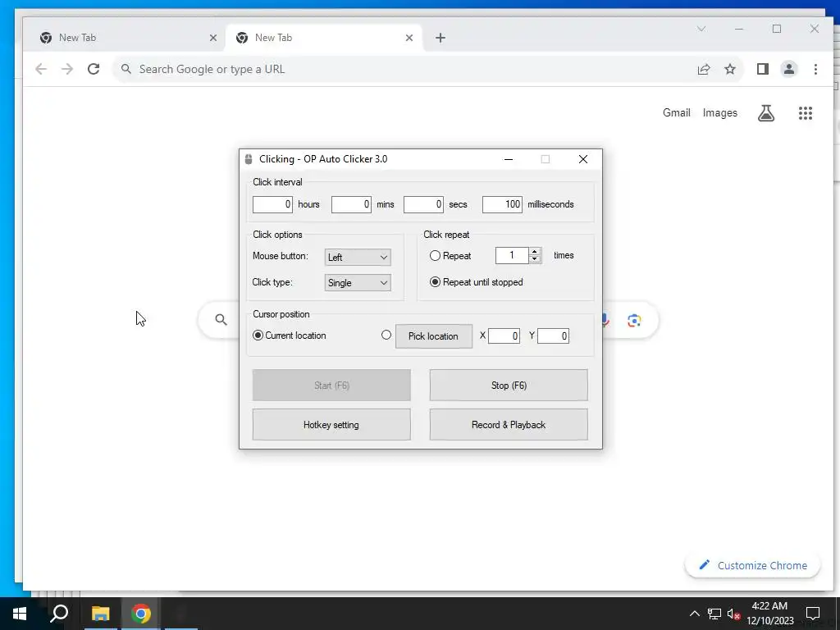Open Record & Playback

(509, 425)
